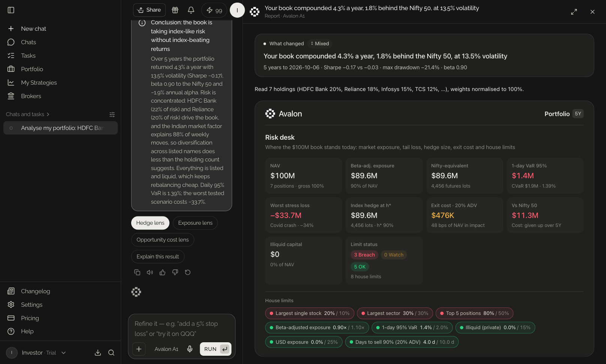Click the 5Y period badge
This screenshot has height=364, width=606.
578,114
